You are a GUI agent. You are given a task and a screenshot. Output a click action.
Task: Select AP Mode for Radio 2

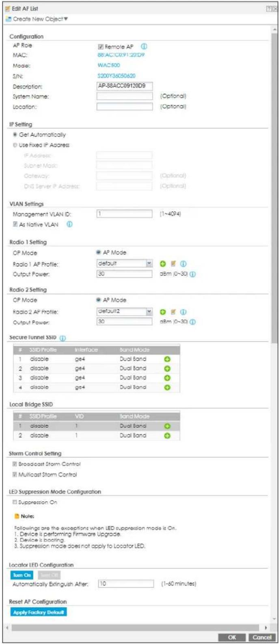pos(99,300)
